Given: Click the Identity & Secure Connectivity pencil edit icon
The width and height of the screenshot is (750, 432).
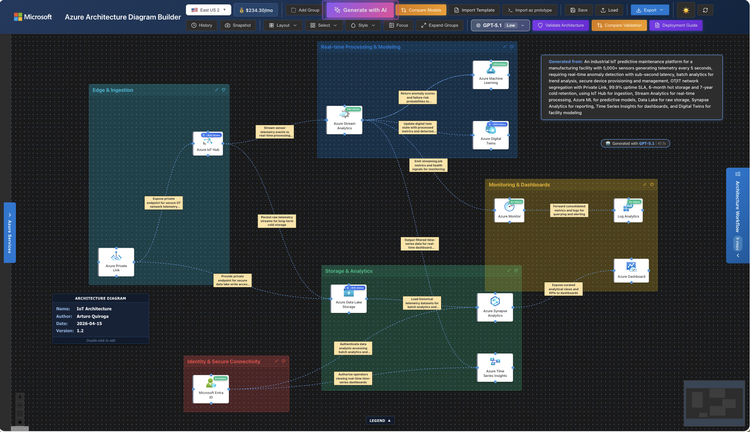Looking at the screenshot, I should (x=276, y=361).
